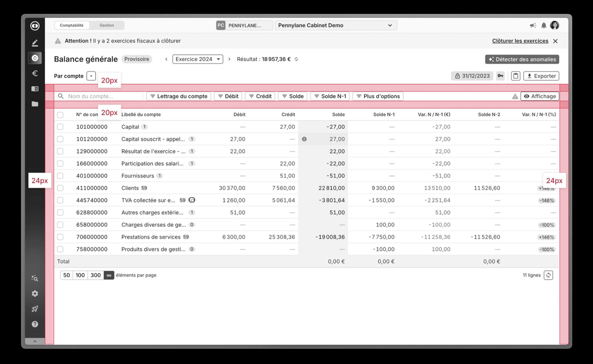Open the Prestations de services row

pyautogui.click(x=307, y=237)
